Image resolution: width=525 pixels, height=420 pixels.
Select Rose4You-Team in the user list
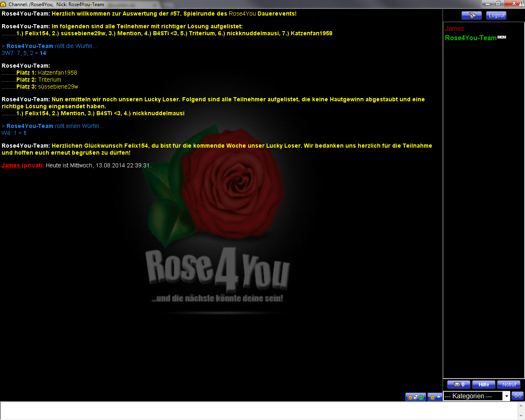(x=470, y=38)
